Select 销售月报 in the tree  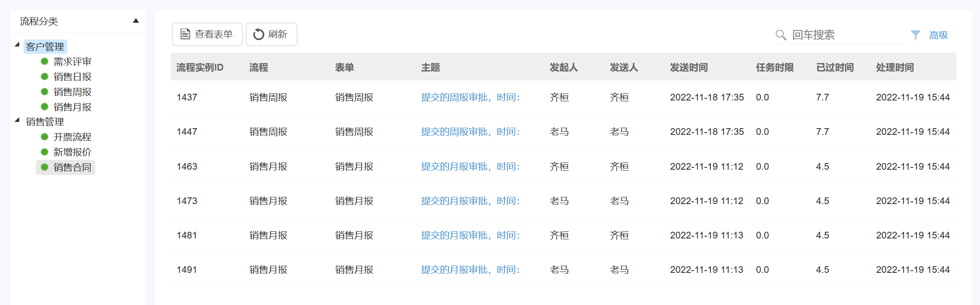pos(72,107)
